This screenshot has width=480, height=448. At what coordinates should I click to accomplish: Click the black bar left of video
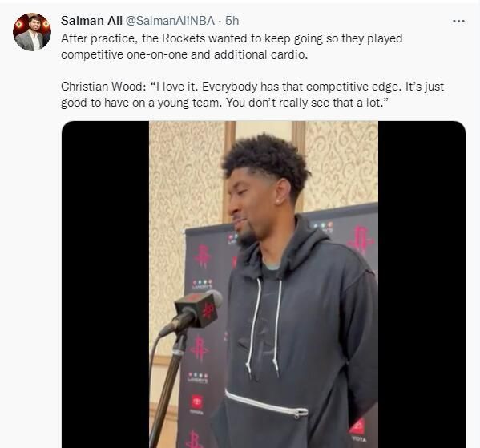105,285
